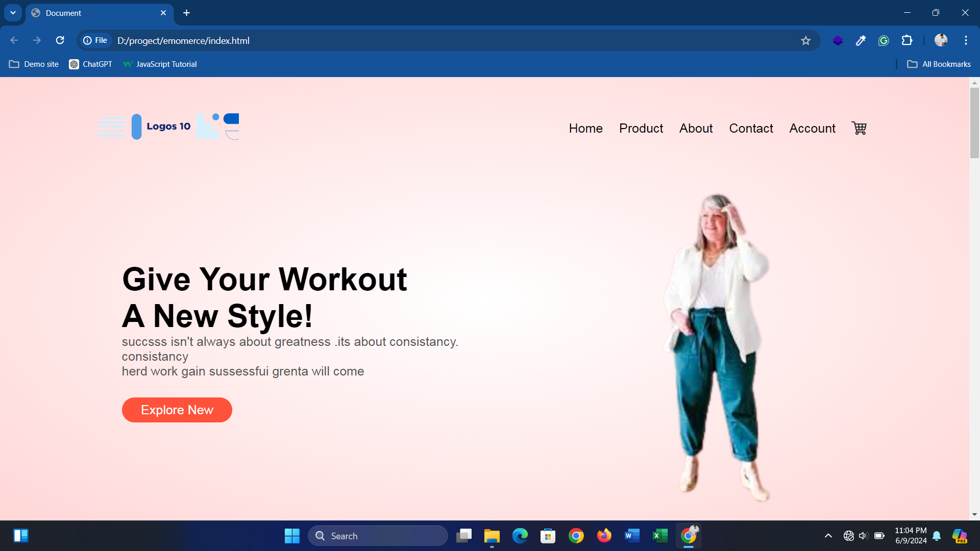
Task: Click the Explore New button
Action: click(177, 410)
